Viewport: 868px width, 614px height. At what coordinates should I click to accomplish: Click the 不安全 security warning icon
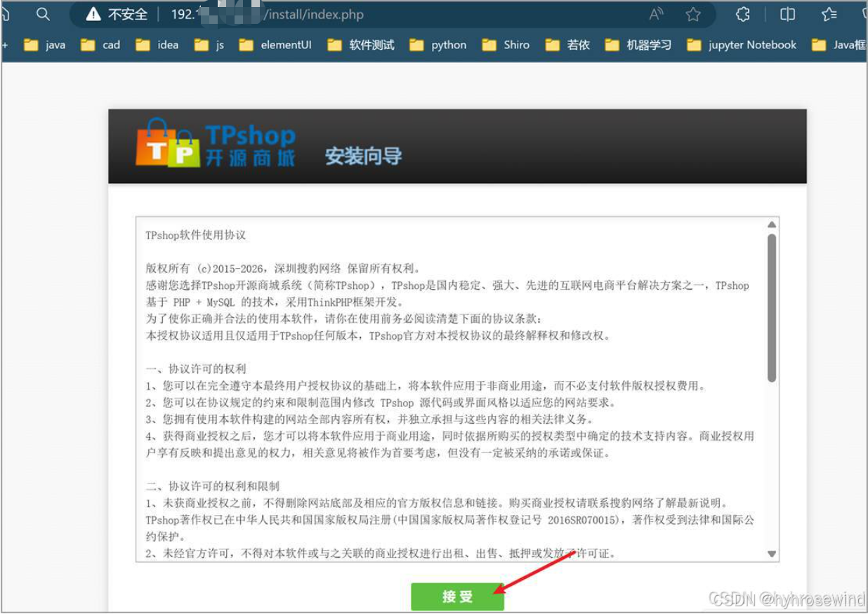(93, 14)
